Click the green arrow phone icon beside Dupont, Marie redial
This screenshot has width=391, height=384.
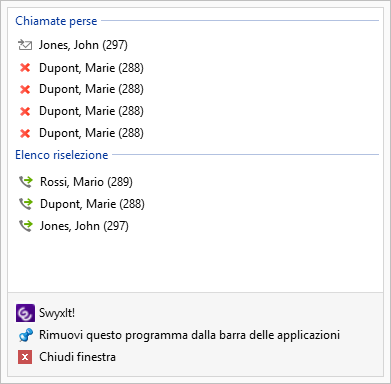click(26, 204)
